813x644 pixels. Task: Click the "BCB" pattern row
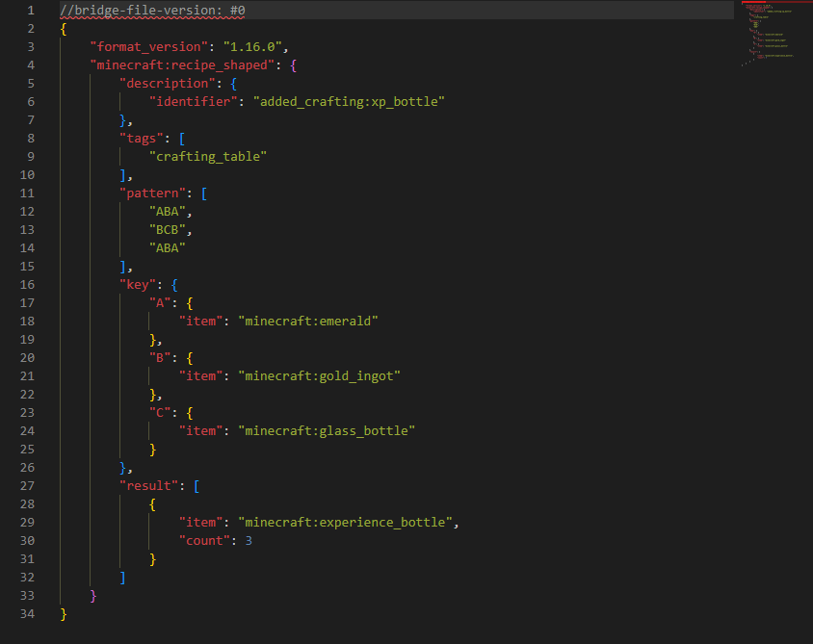[x=170, y=230]
